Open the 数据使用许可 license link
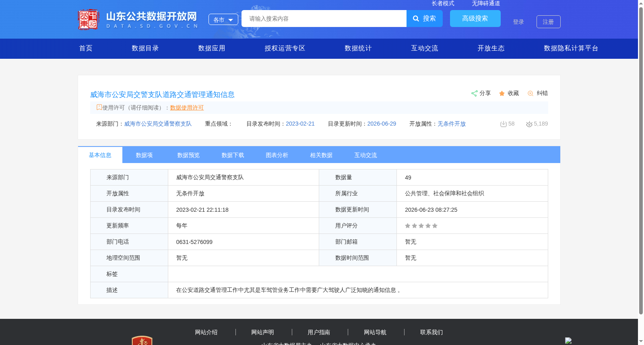Image resolution: width=644 pixels, height=345 pixels. point(187,107)
